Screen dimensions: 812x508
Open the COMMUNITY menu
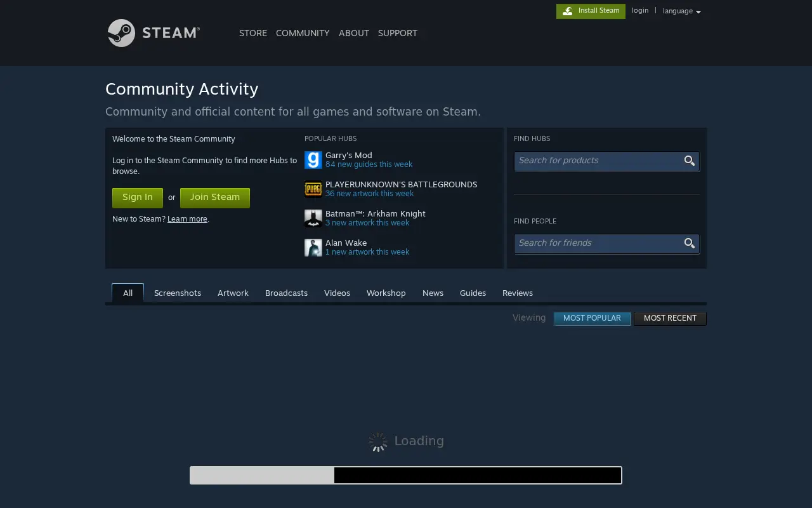tap(303, 33)
